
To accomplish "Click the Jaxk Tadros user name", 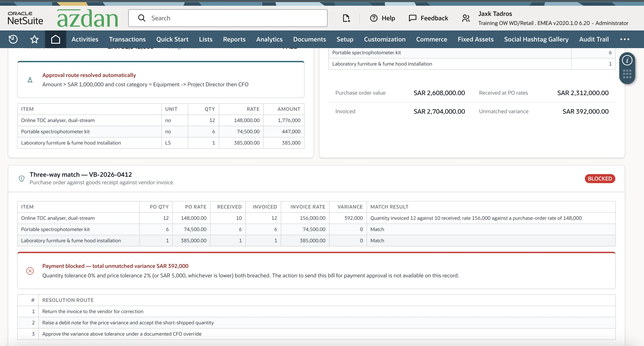I will coord(495,14).
